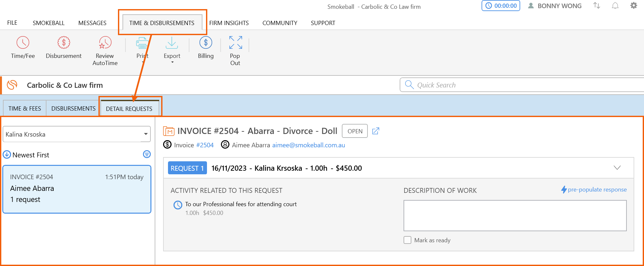Open invoice in external window icon
Screen dimensions: 644x266
(x=376, y=131)
